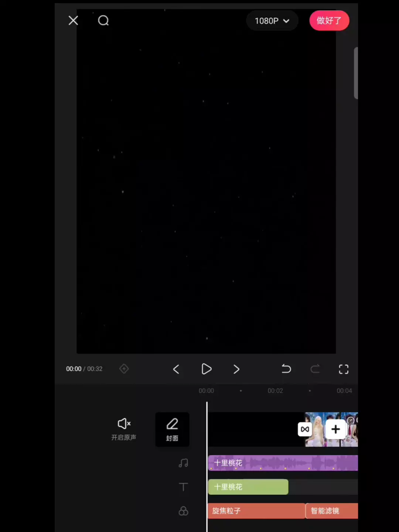Enter fullscreen preview mode
399x532 pixels.
(x=344, y=369)
